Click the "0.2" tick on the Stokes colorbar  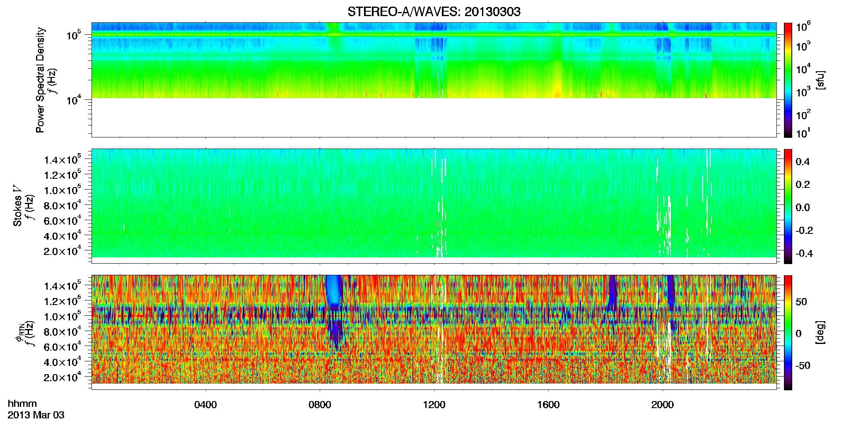pos(803,185)
